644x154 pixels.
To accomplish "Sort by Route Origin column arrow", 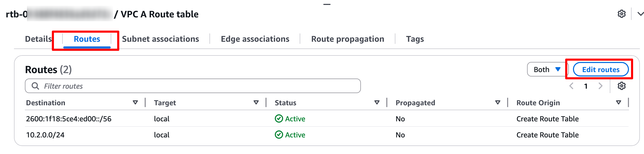I will point(618,103).
